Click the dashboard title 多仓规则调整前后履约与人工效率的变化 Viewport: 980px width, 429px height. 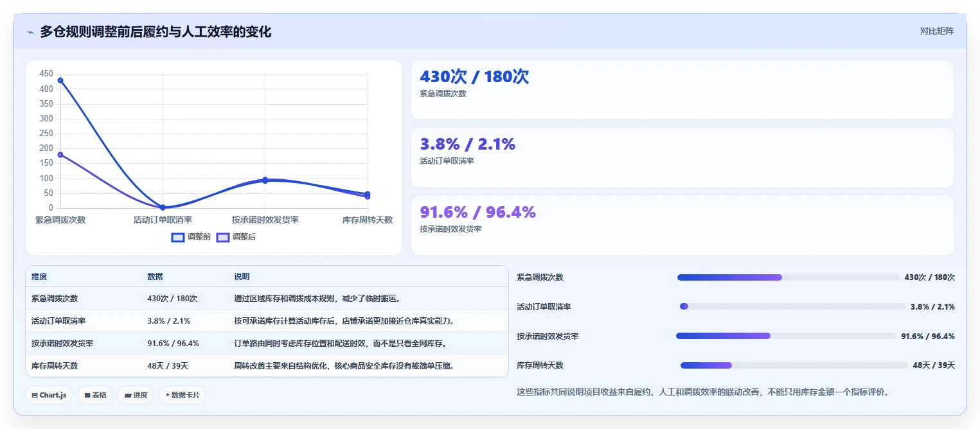[x=156, y=31]
